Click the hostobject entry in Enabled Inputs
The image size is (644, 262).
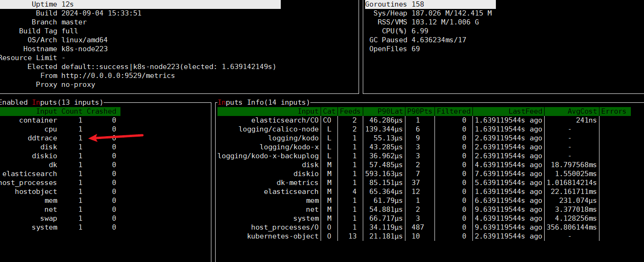tap(36, 192)
